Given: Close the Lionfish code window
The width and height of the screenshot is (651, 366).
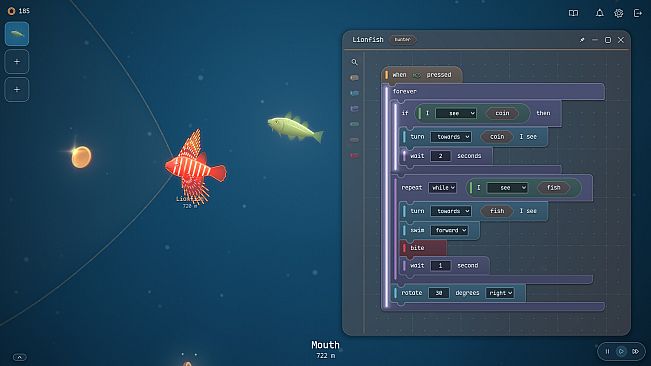Looking at the screenshot, I should point(621,40).
